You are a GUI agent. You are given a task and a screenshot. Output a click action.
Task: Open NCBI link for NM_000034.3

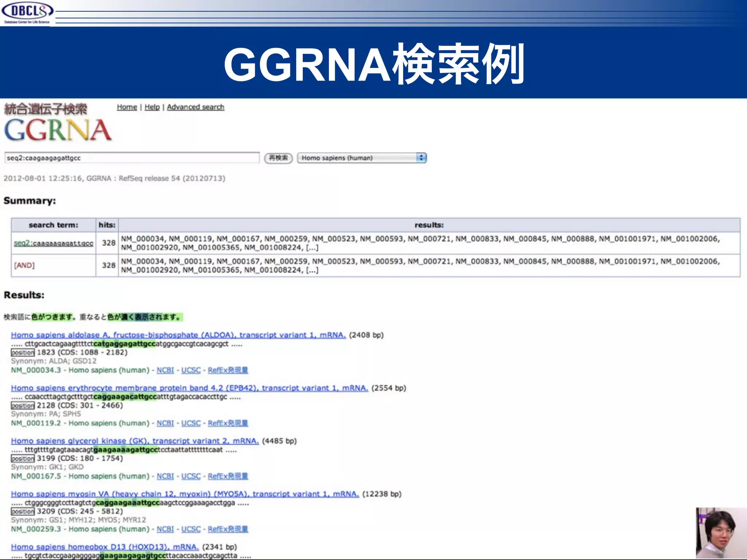tap(165, 370)
